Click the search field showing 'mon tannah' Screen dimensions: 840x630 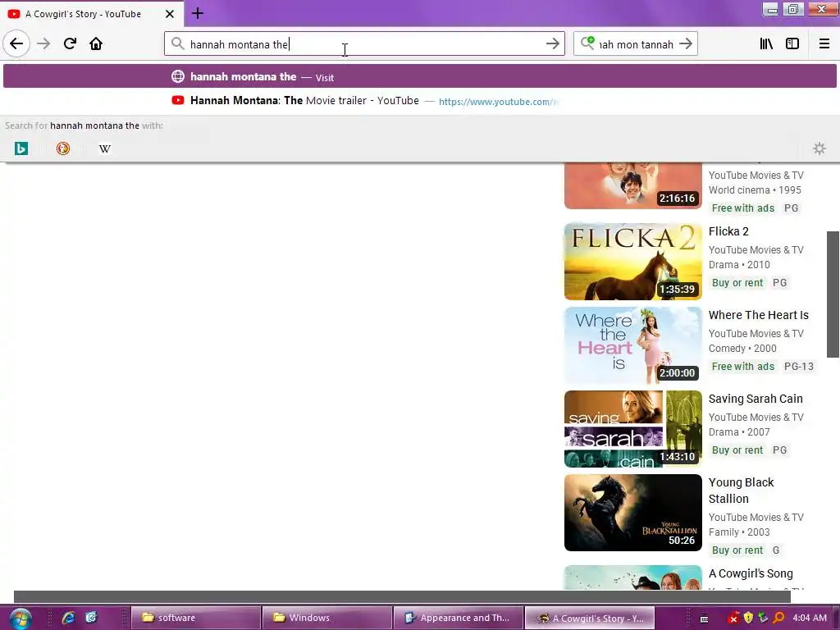tap(636, 44)
